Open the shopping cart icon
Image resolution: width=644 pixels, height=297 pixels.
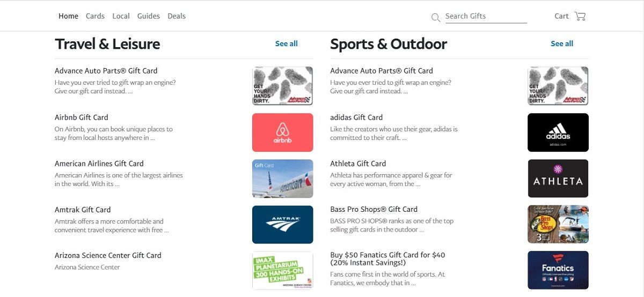(x=580, y=16)
